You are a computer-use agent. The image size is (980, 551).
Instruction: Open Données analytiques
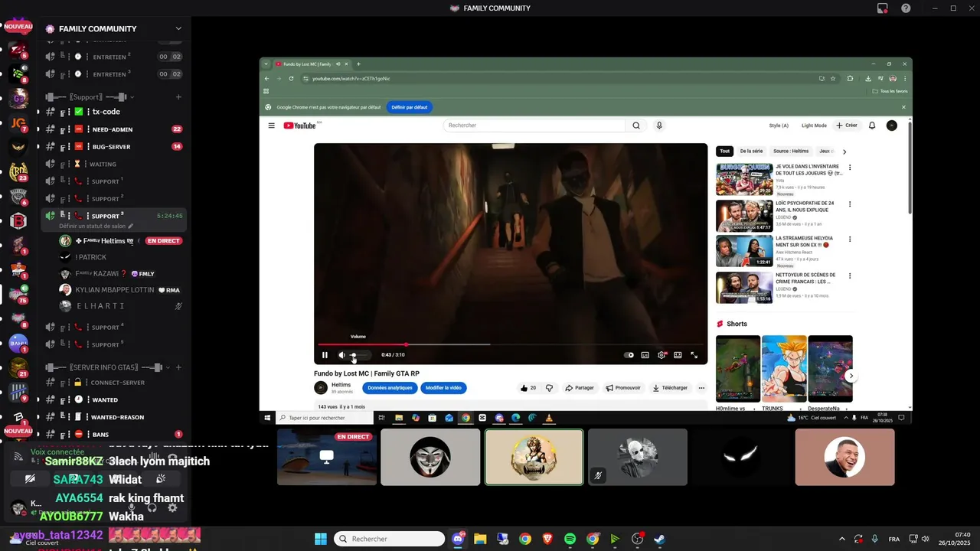click(390, 388)
